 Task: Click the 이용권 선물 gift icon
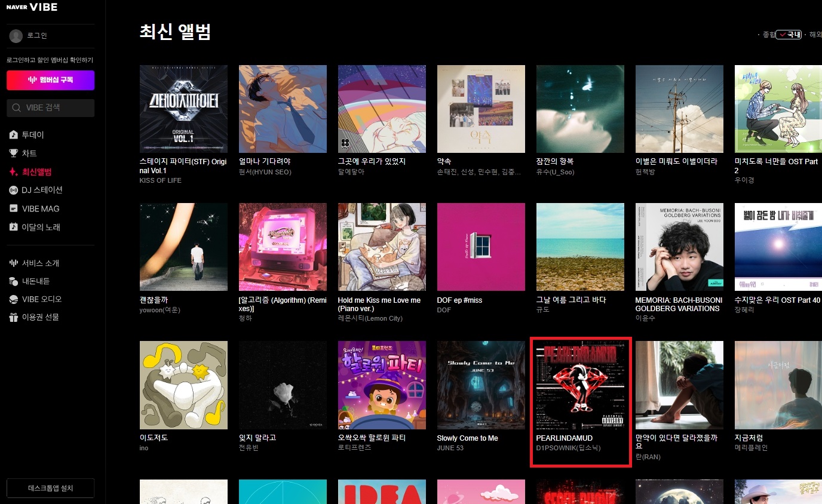(14, 317)
